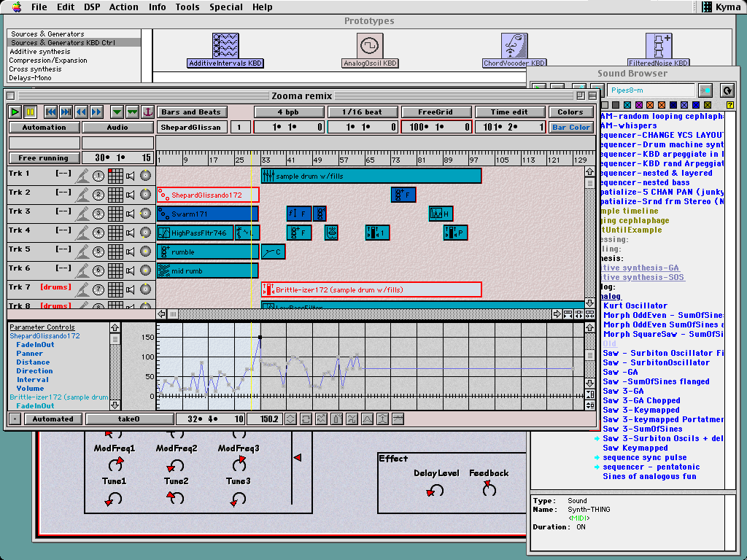Jump to the timeline start
747x560 pixels.
pos(50,112)
